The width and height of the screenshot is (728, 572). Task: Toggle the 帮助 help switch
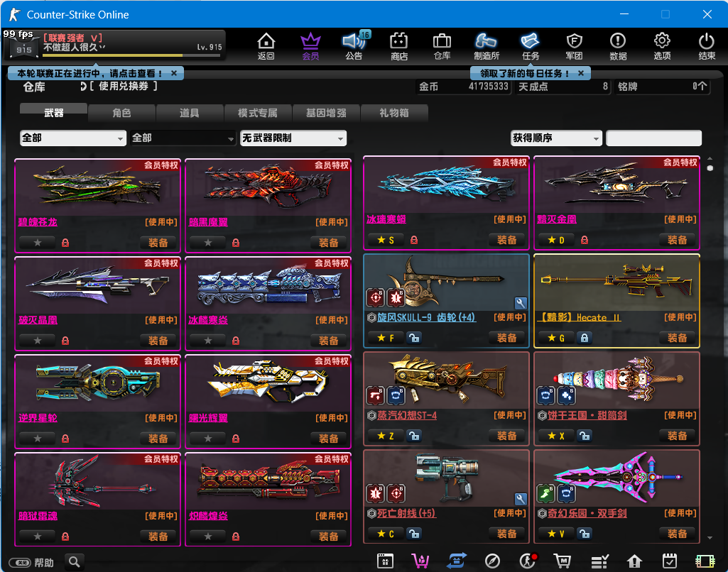point(20,563)
